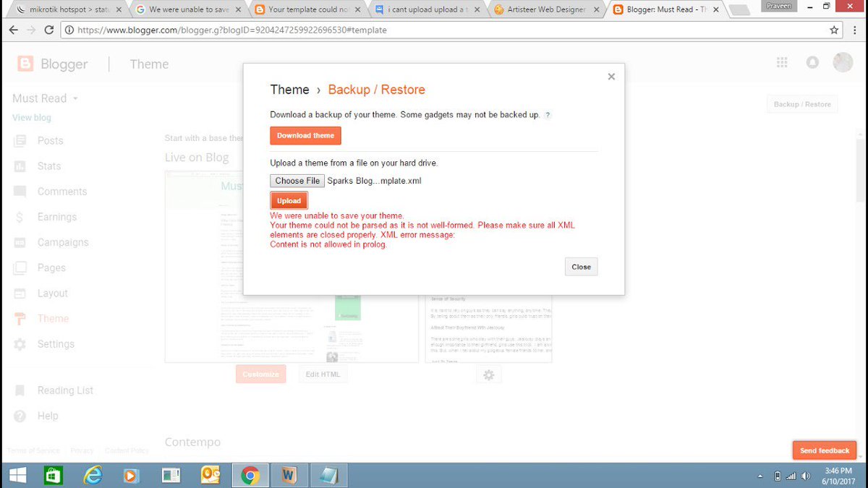868x488 pixels.
Task: Open the Comments section icon
Action: [20, 191]
